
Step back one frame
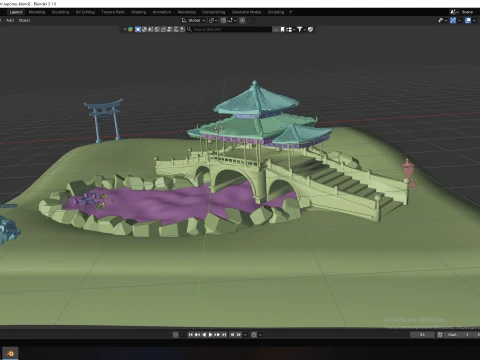point(232,334)
